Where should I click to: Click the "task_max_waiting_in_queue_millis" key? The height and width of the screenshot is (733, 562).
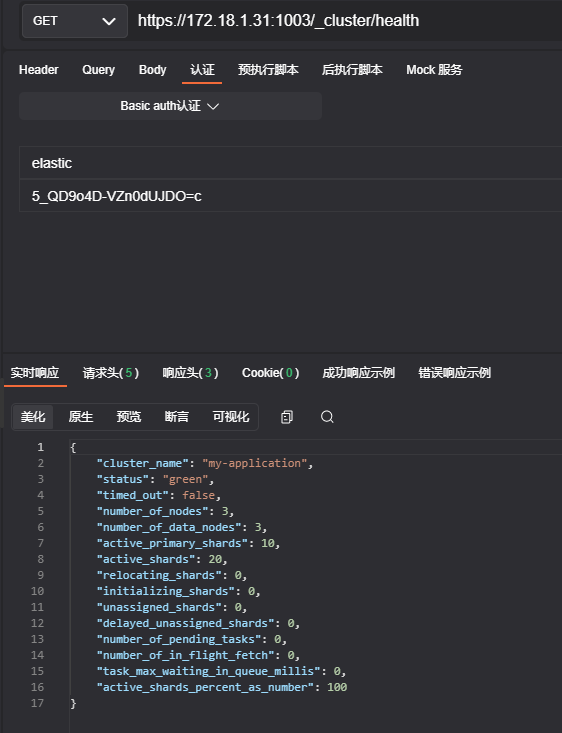(x=209, y=671)
